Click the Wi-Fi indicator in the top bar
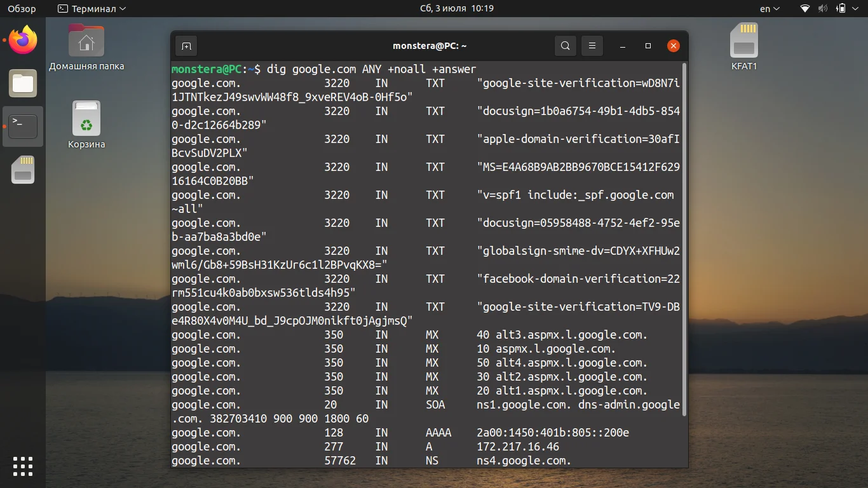The image size is (868, 488). pos(804,8)
